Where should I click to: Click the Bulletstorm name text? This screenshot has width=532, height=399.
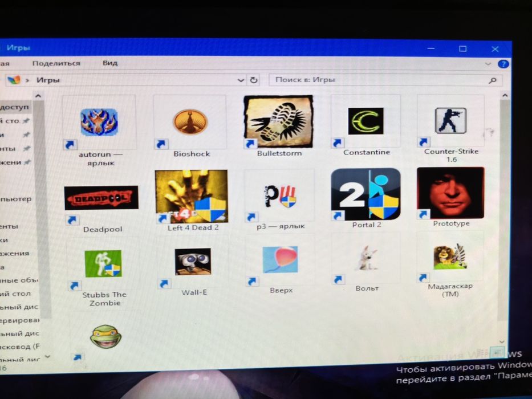click(279, 153)
